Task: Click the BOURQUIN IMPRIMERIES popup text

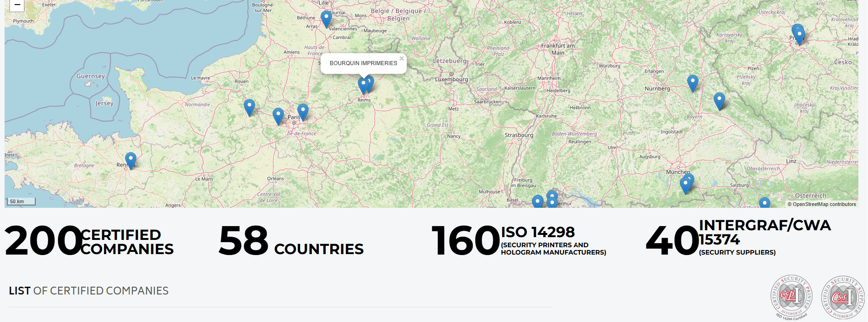Action: click(x=363, y=63)
